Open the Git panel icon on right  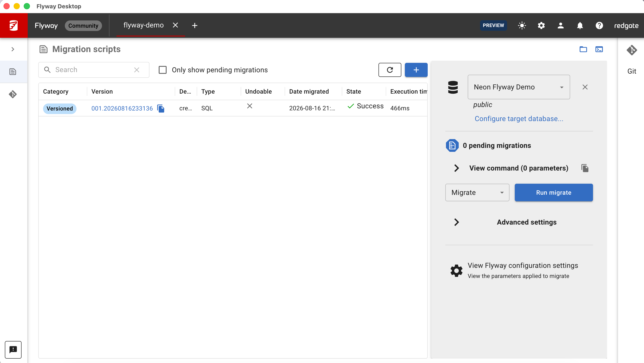(x=632, y=50)
